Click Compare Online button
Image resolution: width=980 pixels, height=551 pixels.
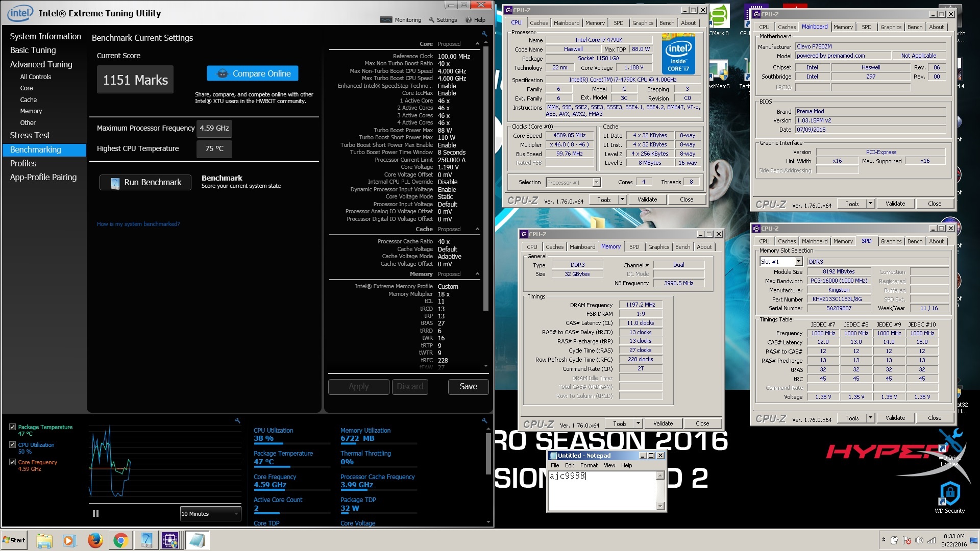pyautogui.click(x=253, y=73)
